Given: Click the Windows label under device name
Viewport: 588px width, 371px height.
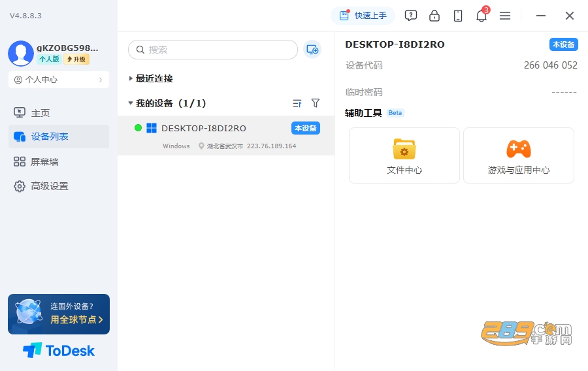Looking at the screenshot, I should point(176,146).
